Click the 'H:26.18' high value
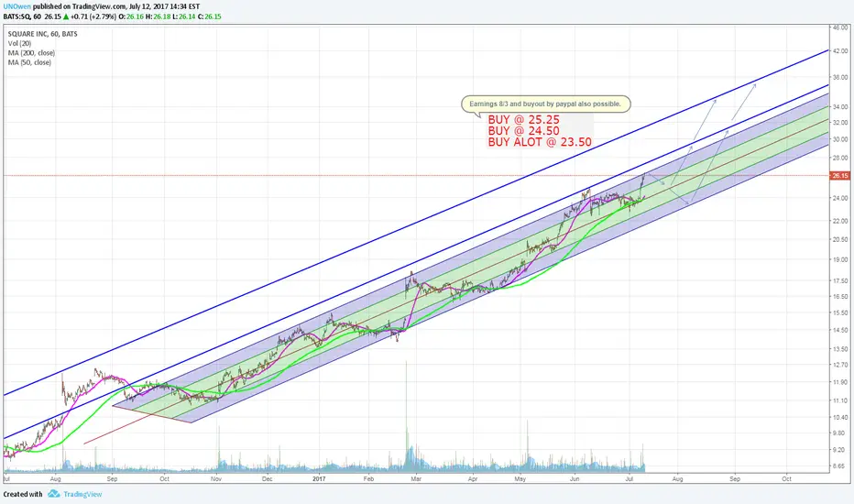This screenshot has height=504, width=854. (x=158, y=16)
